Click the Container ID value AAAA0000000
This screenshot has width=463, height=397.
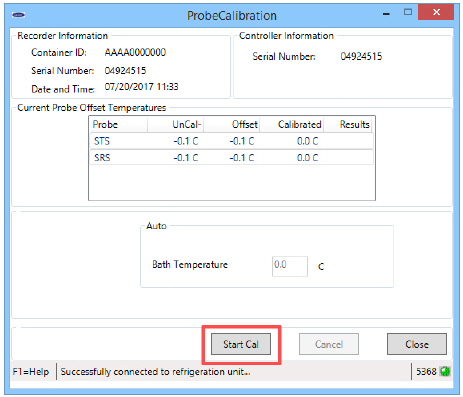135,52
